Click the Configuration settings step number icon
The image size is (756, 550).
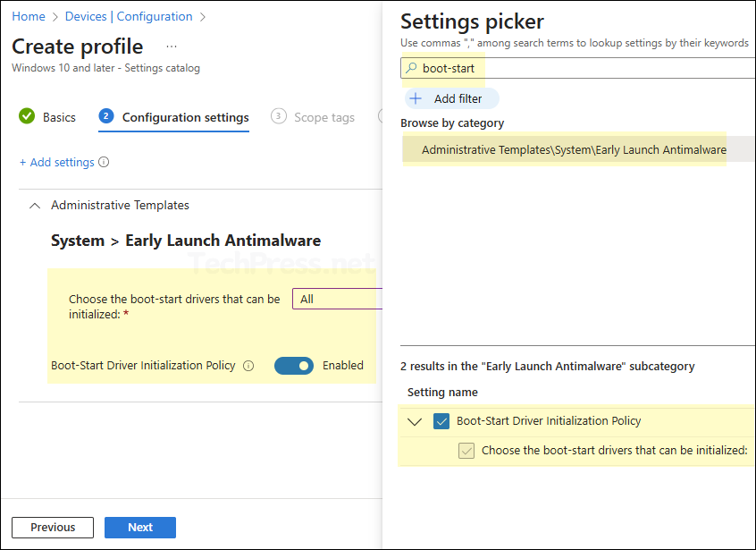[x=106, y=116]
